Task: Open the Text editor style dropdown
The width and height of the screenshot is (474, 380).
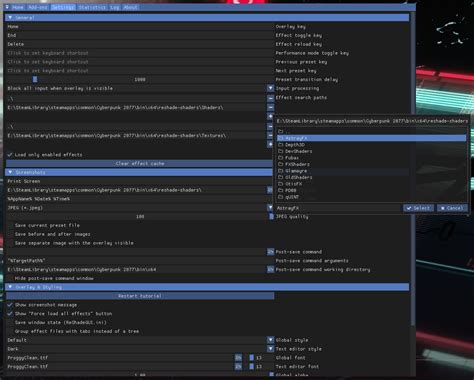Action: [x=270, y=349]
